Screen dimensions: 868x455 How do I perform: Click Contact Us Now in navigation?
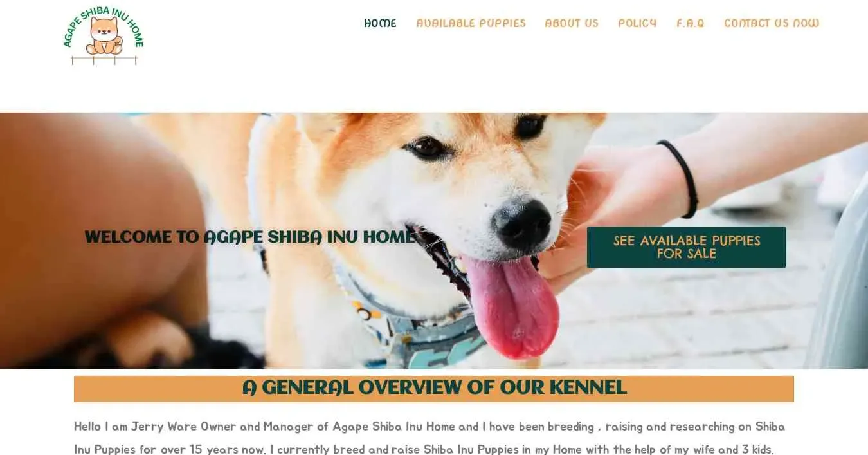pyautogui.click(x=772, y=23)
